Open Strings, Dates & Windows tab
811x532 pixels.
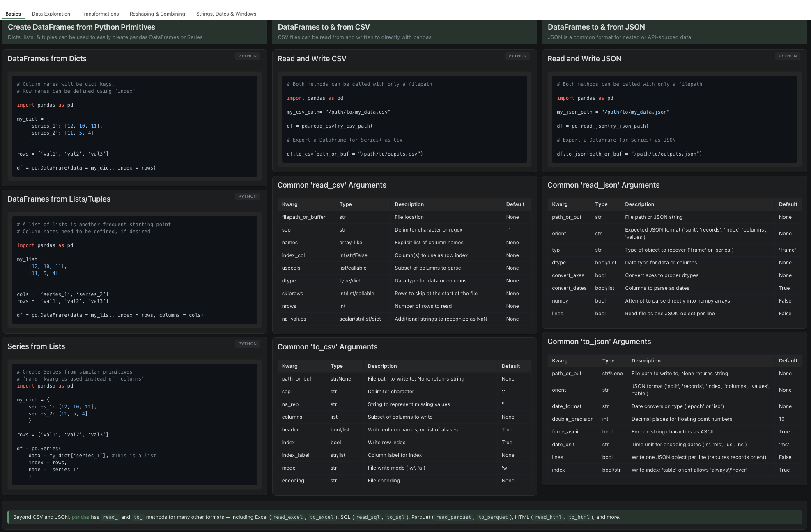[226, 14]
